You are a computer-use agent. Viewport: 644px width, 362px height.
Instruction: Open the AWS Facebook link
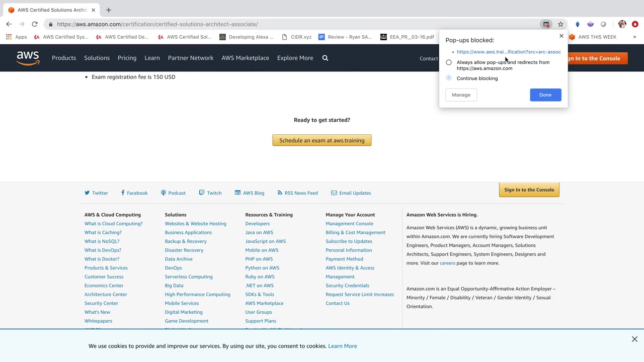tap(134, 193)
